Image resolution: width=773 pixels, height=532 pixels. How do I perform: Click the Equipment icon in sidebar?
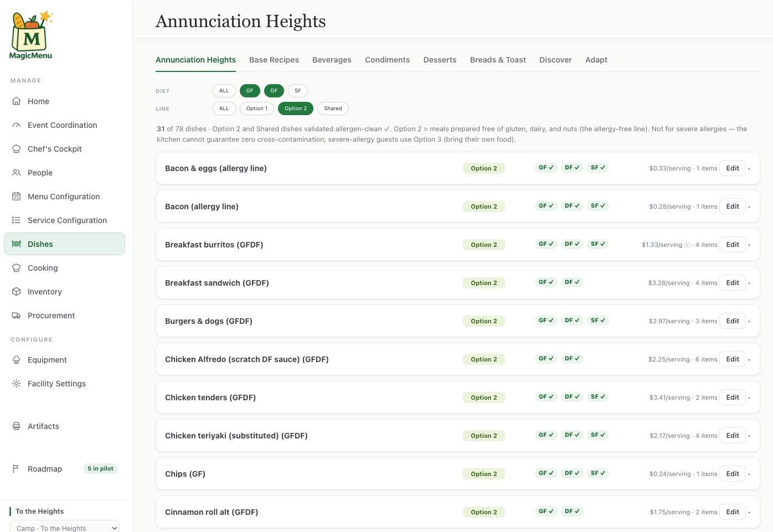(17, 360)
